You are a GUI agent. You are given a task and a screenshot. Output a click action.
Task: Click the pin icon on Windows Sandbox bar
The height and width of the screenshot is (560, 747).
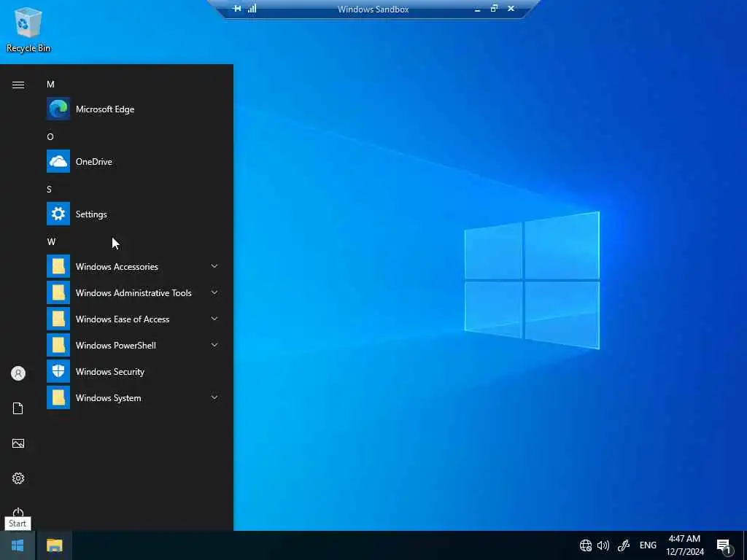[237, 9]
